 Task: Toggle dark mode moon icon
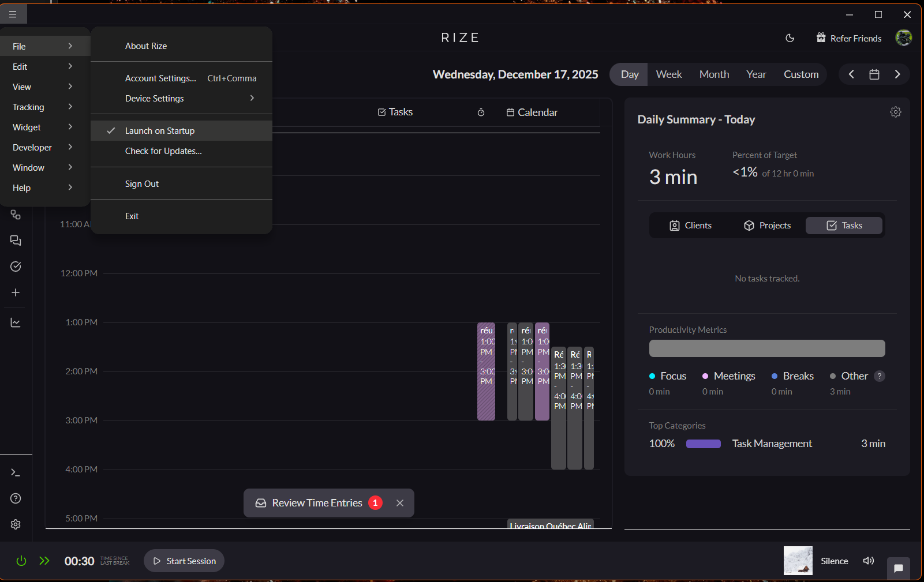[790, 38]
